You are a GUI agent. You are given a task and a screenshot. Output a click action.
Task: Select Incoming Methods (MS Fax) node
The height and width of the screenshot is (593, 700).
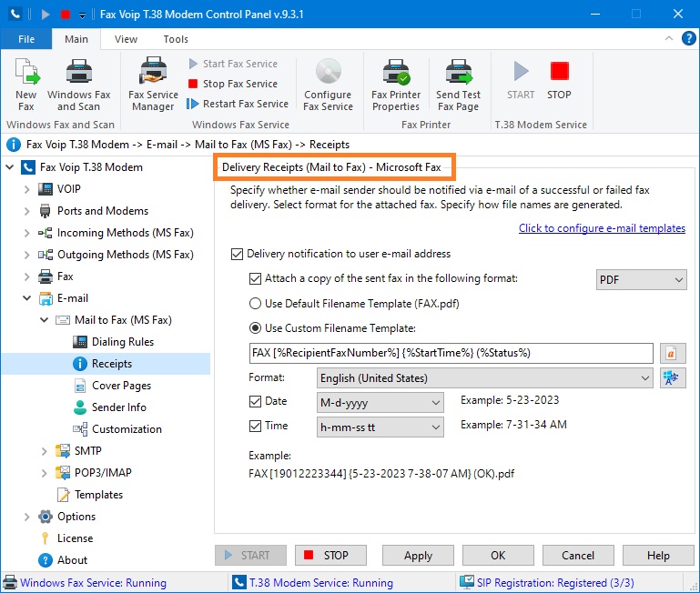[x=125, y=233]
